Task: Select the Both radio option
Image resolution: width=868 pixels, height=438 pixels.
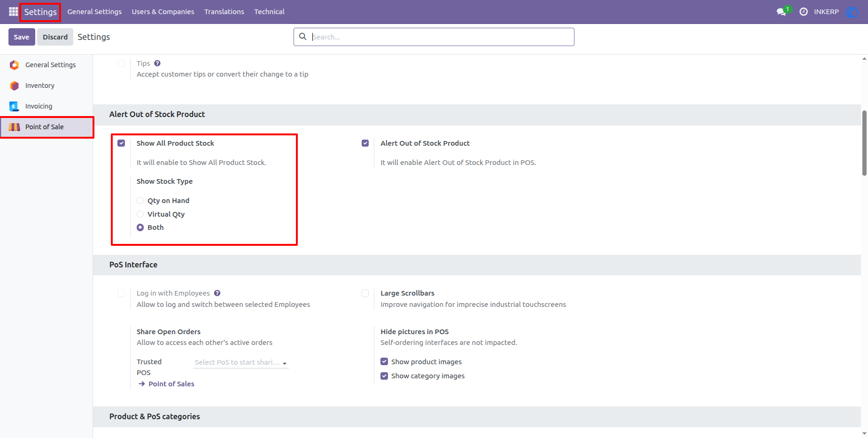Action: (140, 227)
